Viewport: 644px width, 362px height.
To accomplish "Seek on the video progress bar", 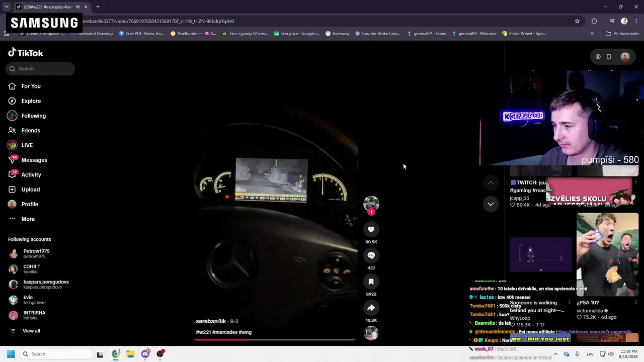I will 275,339.
